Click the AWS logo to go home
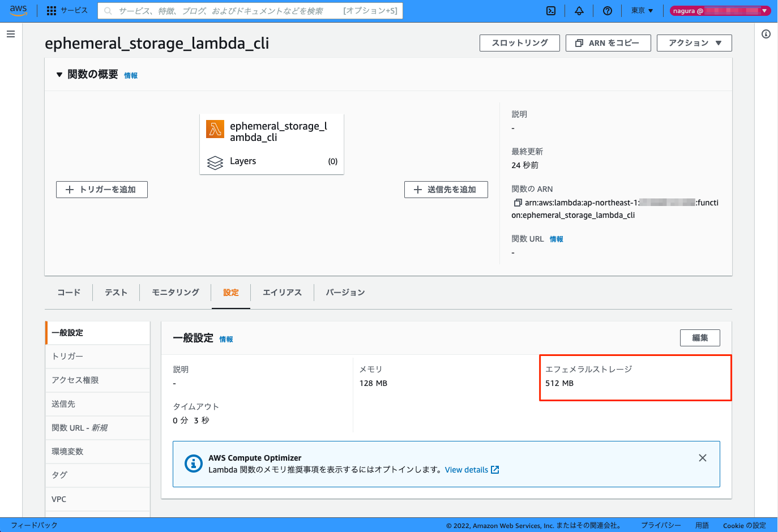This screenshot has height=532, width=778. click(x=18, y=10)
